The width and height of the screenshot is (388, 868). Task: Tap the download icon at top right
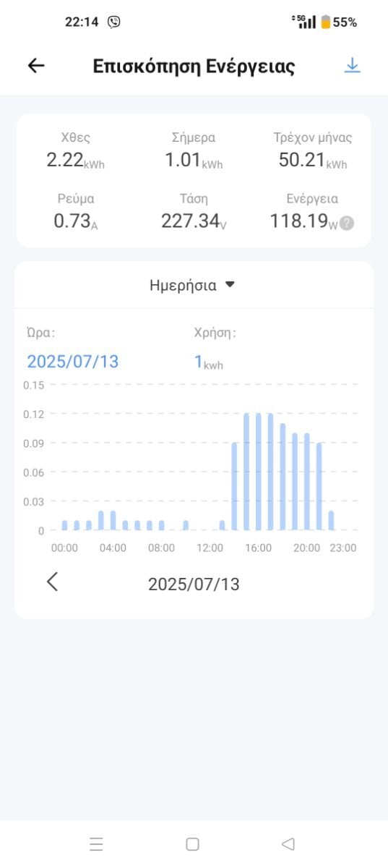coord(352,66)
